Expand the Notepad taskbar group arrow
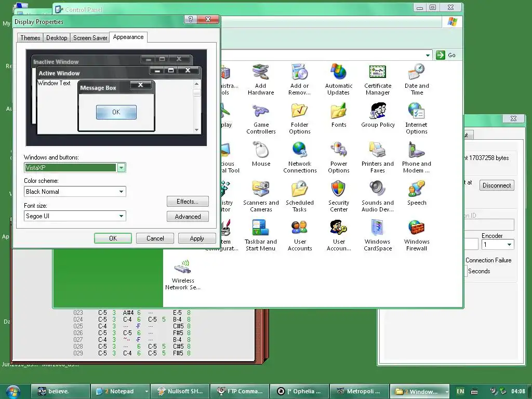 coord(147,391)
